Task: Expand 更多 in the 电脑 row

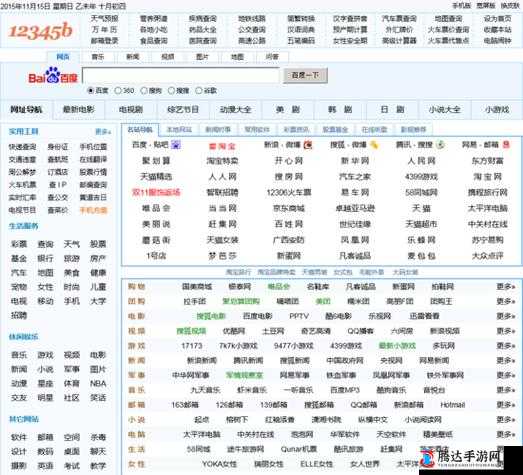Action: [505, 434]
